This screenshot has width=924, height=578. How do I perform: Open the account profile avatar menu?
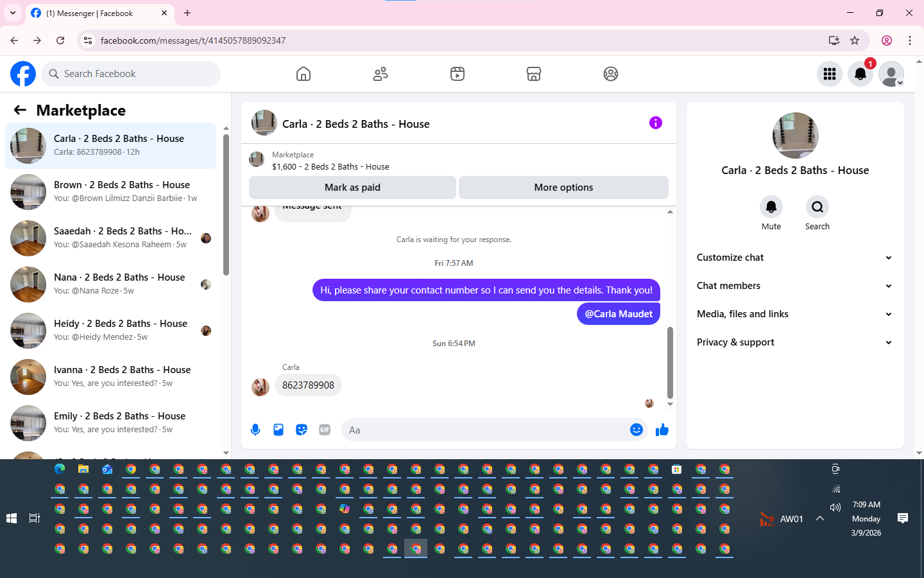891,74
